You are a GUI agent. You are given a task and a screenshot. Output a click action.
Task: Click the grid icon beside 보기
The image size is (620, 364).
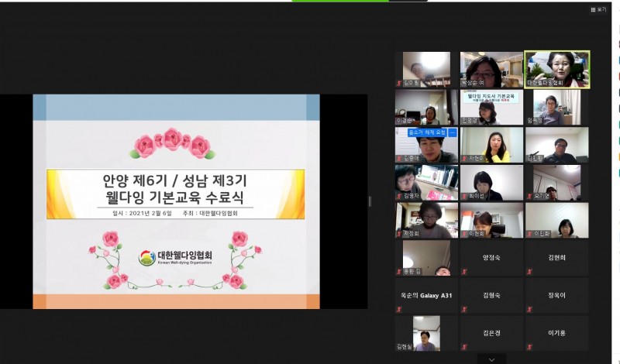[593, 9]
